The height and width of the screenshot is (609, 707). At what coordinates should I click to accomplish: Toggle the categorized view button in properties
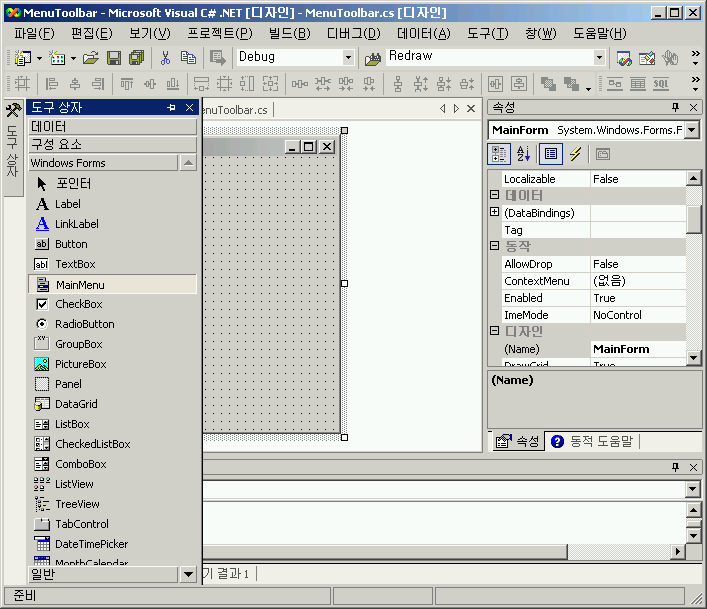pyautogui.click(x=499, y=154)
